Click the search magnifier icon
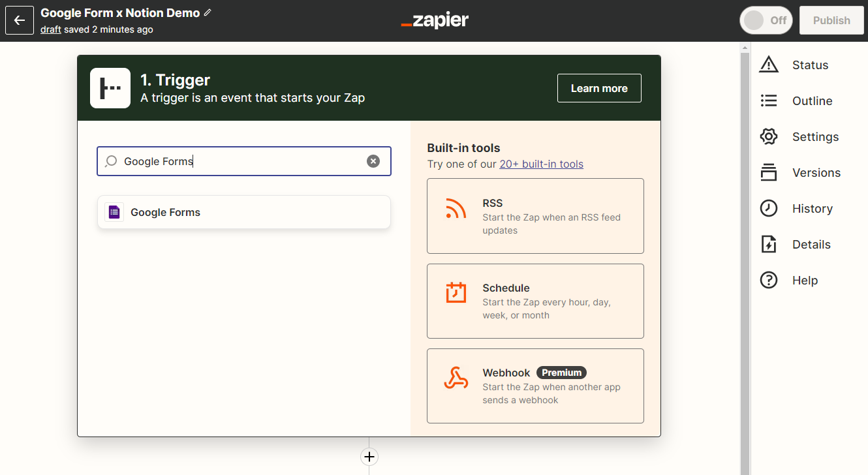Image resolution: width=868 pixels, height=475 pixels. [x=111, y=161]
